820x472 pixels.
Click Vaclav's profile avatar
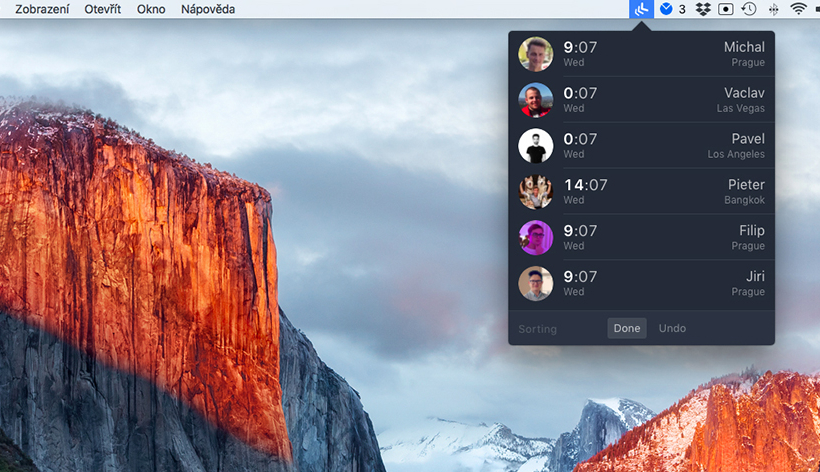pos(536,100)
